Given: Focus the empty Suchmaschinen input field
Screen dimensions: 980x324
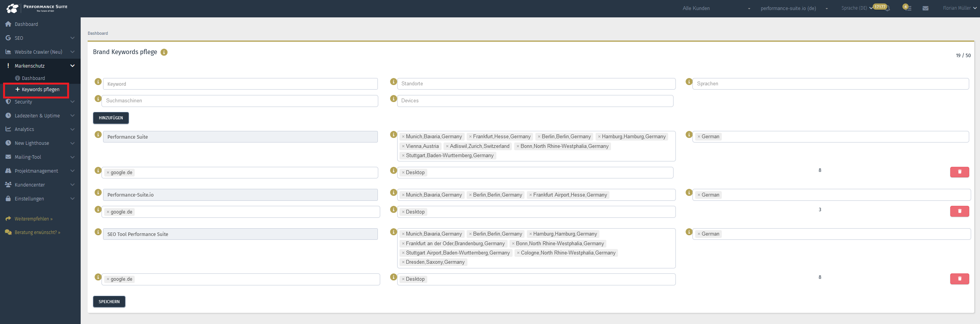Looking at the screenshot, I should [240, 101].
